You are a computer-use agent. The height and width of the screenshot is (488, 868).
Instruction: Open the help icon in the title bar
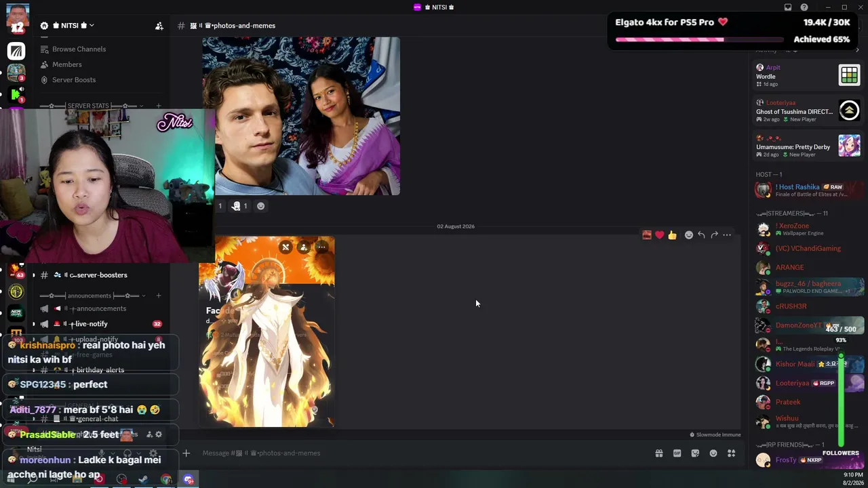pos(804,7)
